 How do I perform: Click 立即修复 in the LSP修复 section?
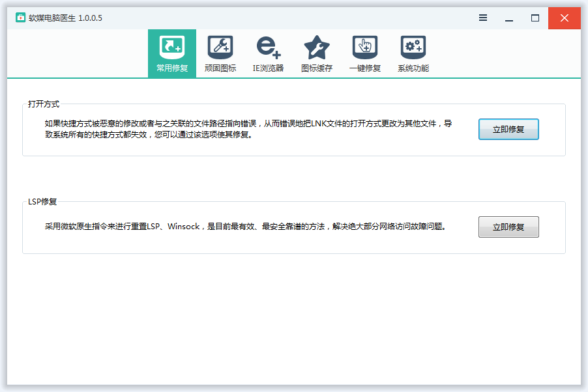[x=508, y=227]
